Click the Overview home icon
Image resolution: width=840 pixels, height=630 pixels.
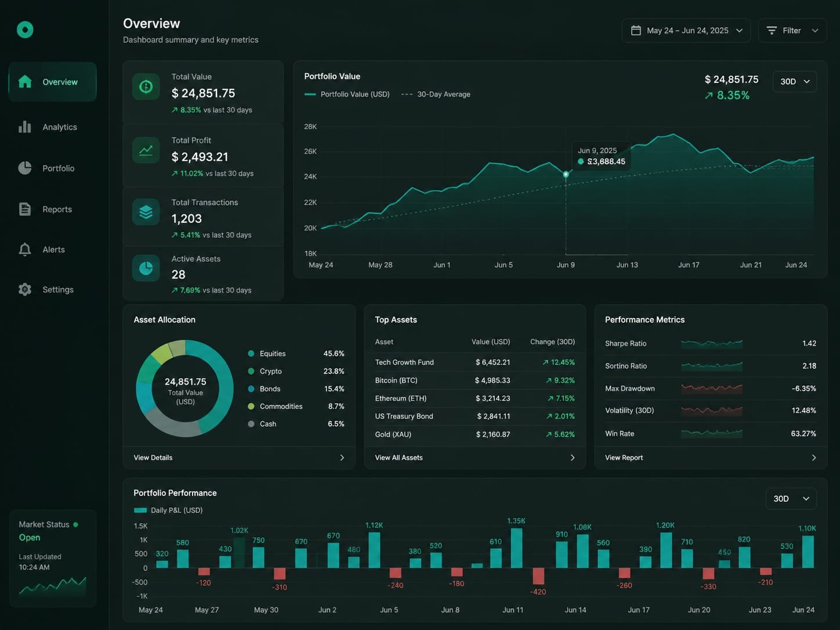(25, 81)
